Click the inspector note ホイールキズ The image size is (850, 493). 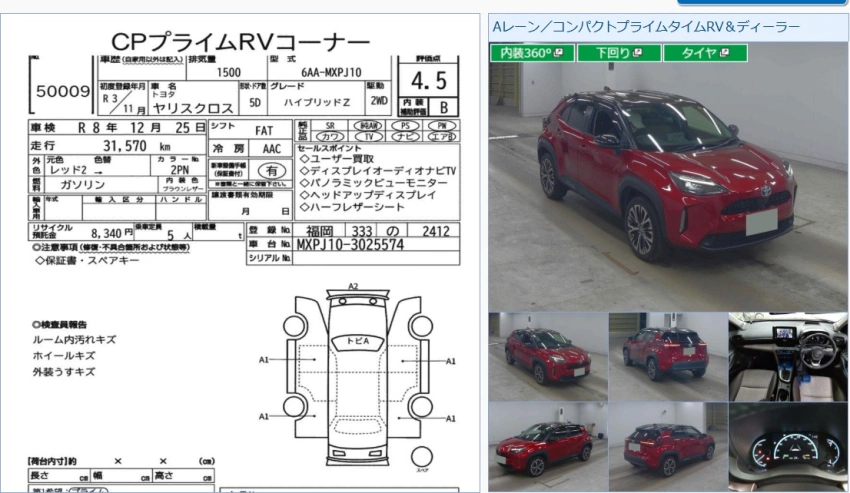(64, 356)
